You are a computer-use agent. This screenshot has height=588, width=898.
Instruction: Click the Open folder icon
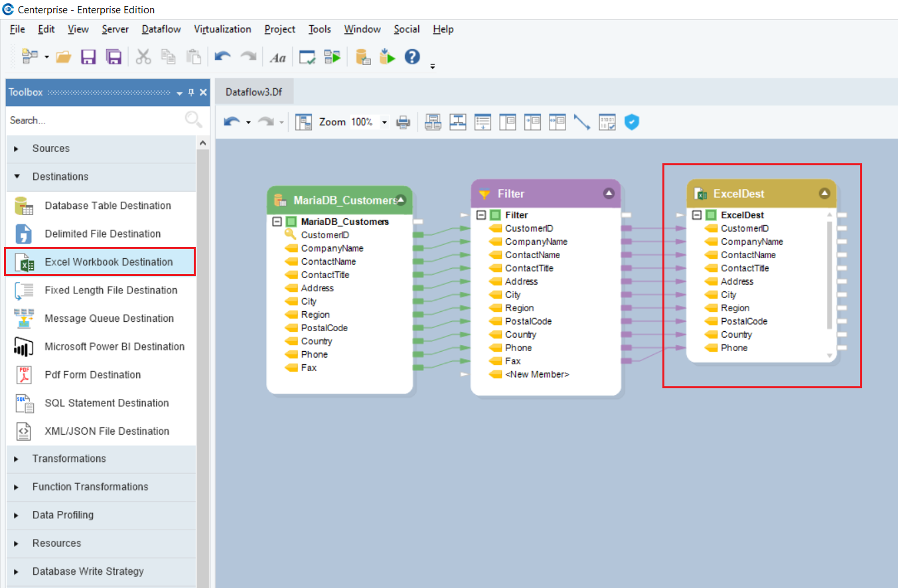point(64,57)
